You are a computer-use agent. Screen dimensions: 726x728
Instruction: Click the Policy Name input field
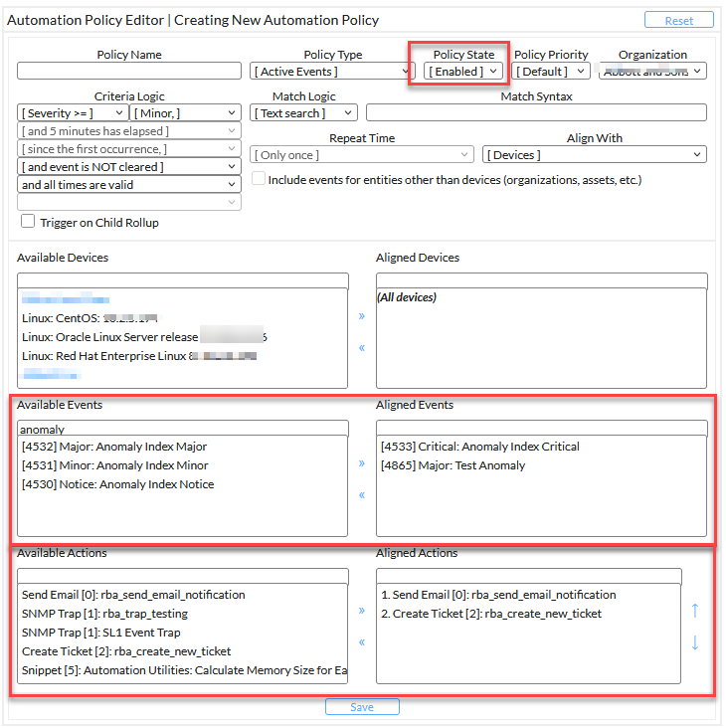(129, 72)
